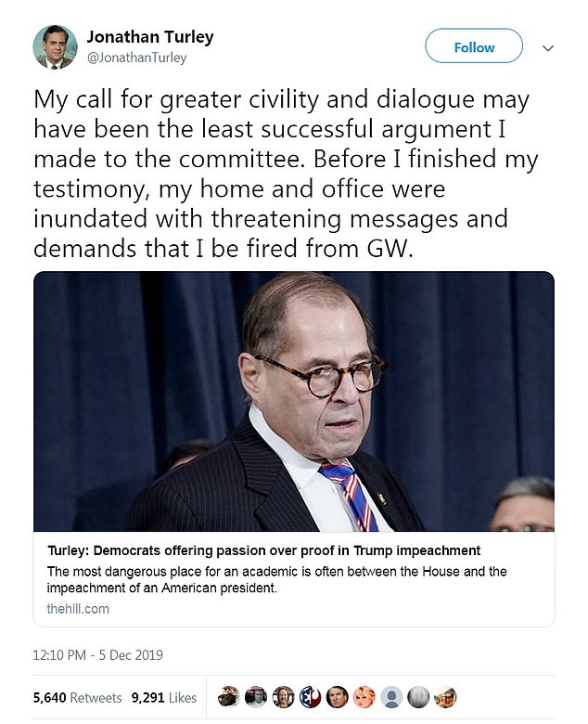This screenshot has height=724, width=588.
Task: Follow Jonathan Turley
Action: pyautogui.click(x=473, y=46)
